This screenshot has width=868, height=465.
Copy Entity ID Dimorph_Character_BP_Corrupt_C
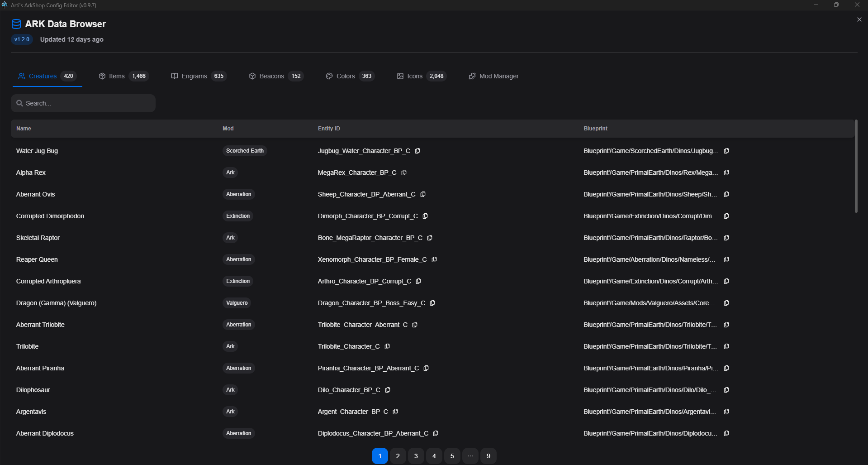coord(425,216)
